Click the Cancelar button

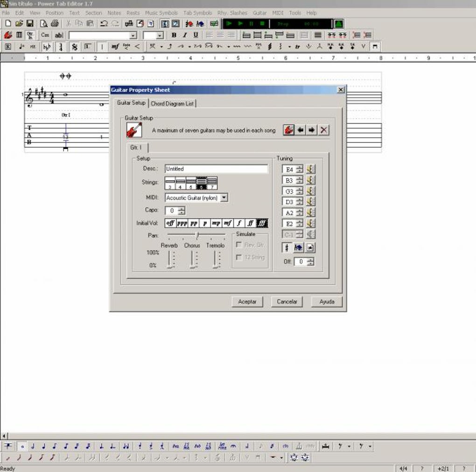pos(287,302)
